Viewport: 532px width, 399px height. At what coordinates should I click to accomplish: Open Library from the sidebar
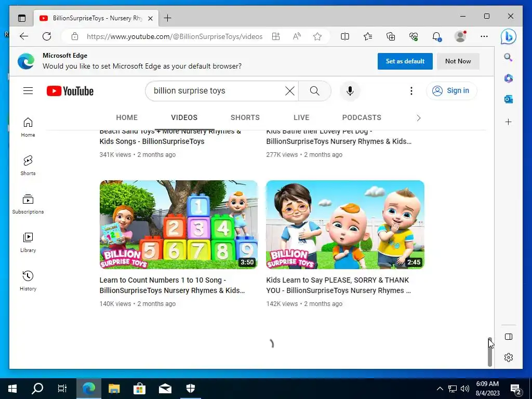[28, 242]
